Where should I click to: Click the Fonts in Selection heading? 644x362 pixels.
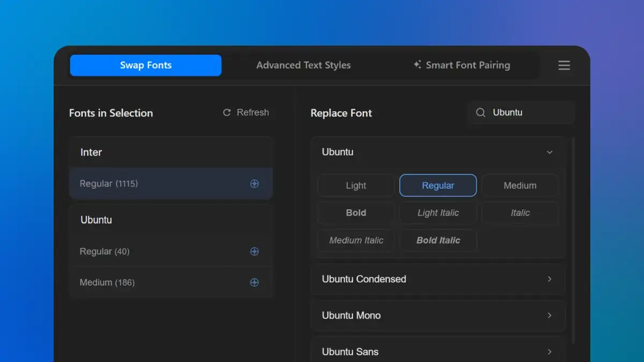pos(111,113)
